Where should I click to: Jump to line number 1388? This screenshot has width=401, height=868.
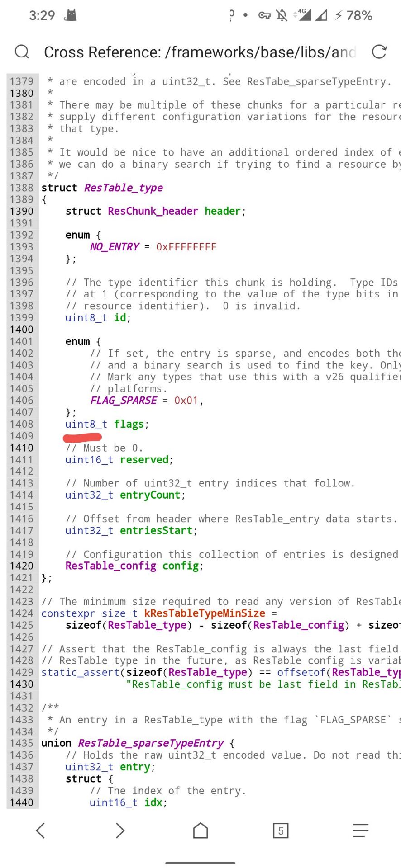pyautogui.click(x=22, y=188)
